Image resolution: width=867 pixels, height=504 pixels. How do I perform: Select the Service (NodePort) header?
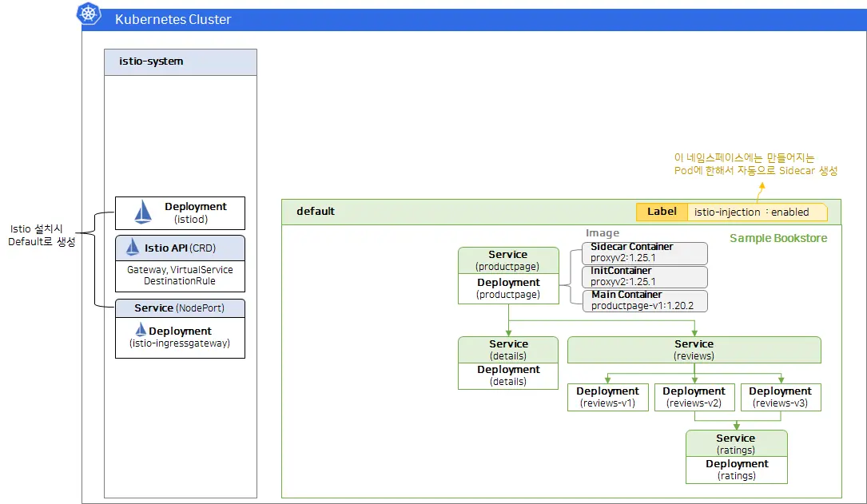click(x=180, y=308)
